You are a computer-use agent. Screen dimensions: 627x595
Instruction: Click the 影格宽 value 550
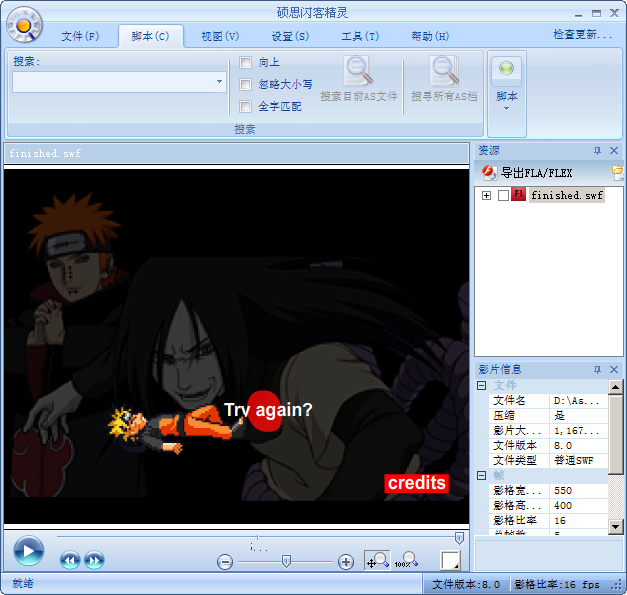click(x=563, y=491)
